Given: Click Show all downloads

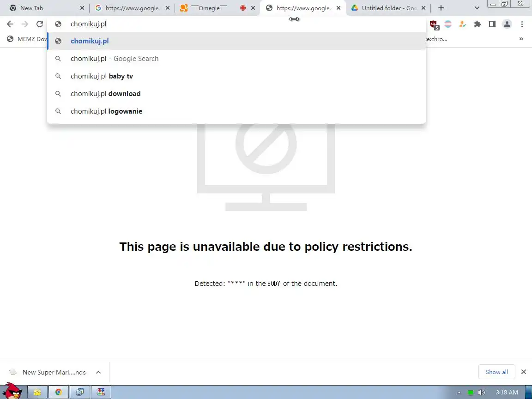Looking at the screenshot, I should click(x=497, y=372).
